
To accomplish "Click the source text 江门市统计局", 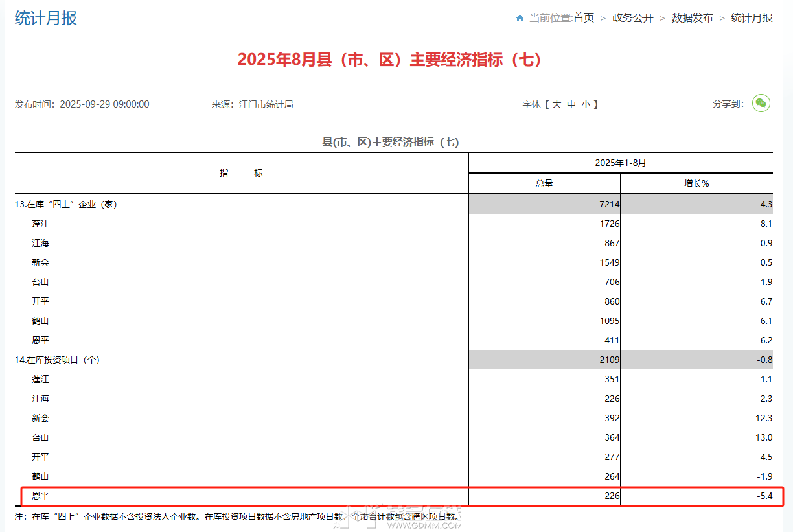I will click(x=266, y=104).
